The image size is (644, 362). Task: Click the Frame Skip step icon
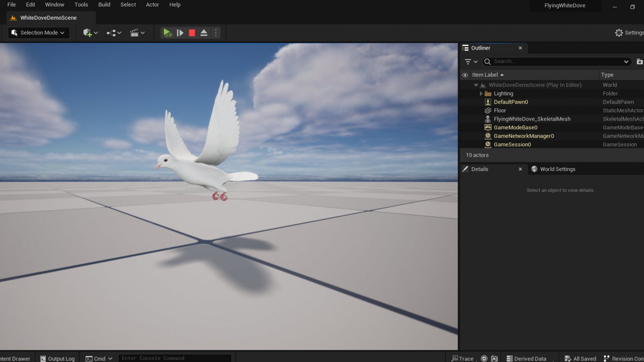point(179,33)
